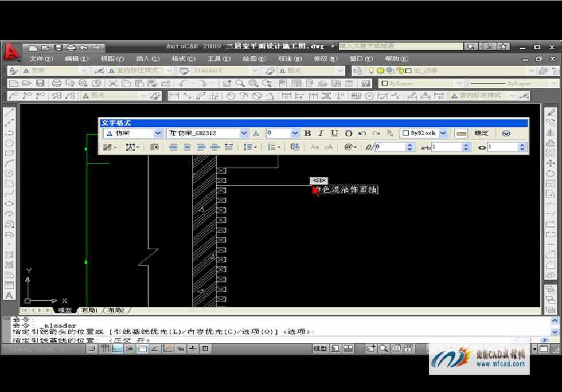Image resolution: width=562 pixels, height=392 pixels.
Task: Click the a·b tracking input field
Action: point(447,147)
